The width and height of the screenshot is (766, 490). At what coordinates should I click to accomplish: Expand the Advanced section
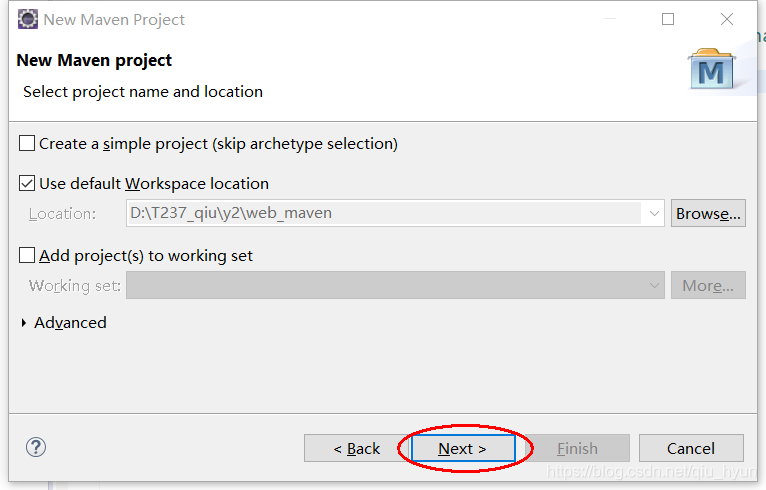23,323
